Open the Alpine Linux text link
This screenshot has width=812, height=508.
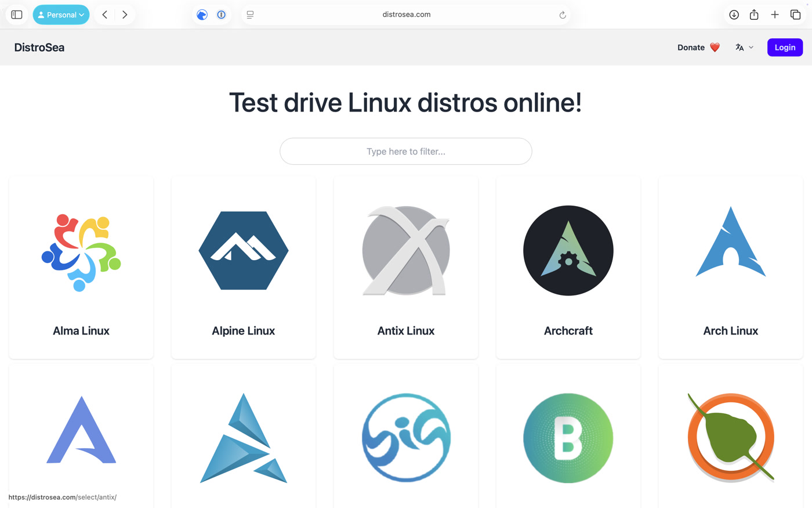click(x=244, y=331)
